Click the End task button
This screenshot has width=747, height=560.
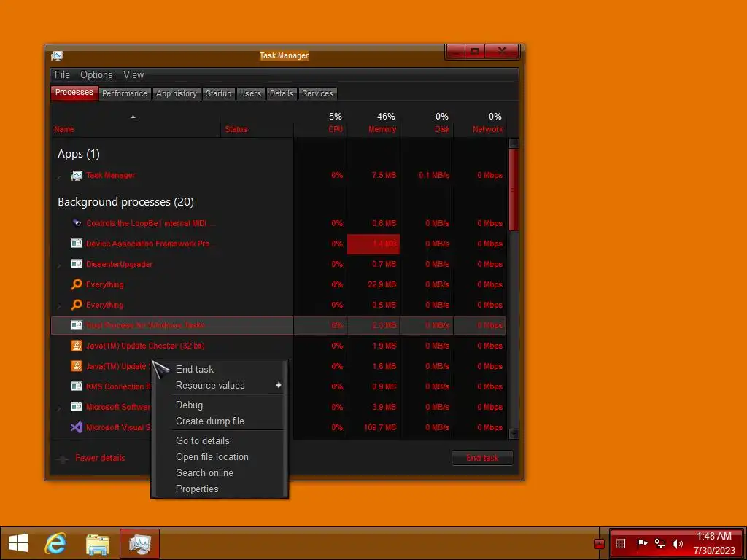point(482,458)
